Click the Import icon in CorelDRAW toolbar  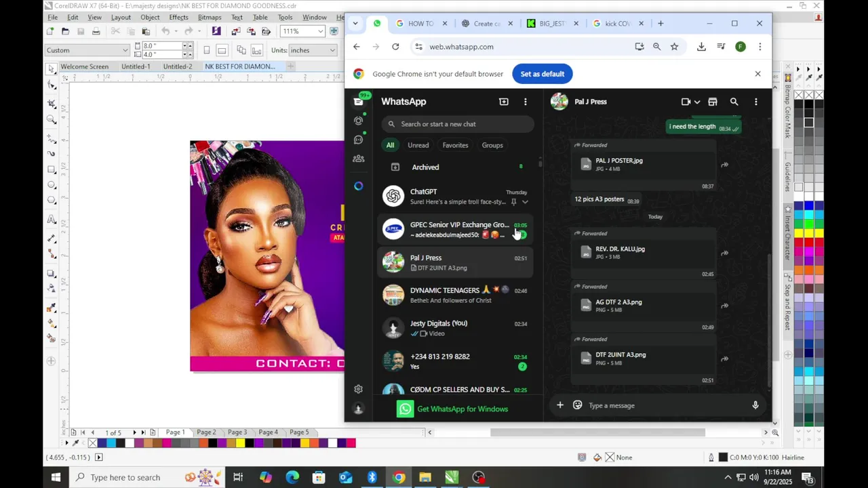pyautogui.click(x=235, y=31)
